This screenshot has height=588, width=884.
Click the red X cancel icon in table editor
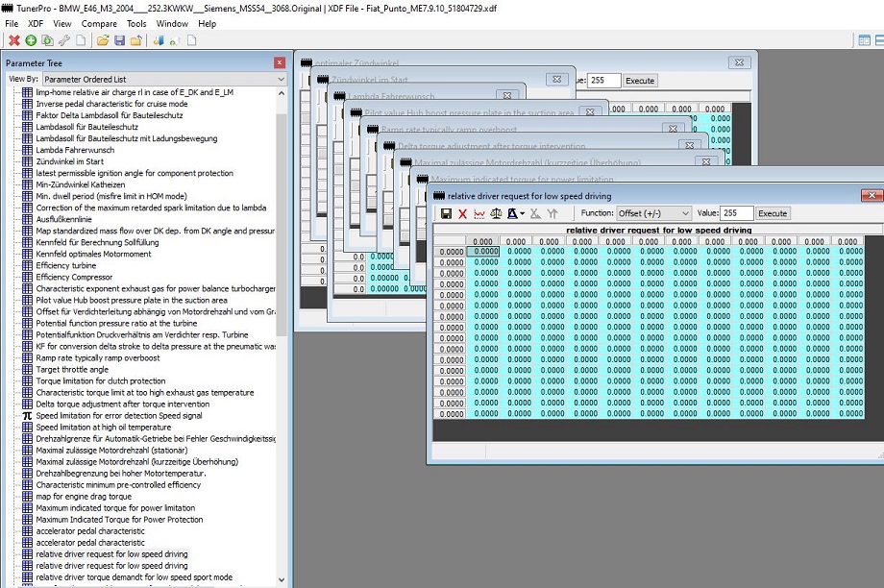tap(462, 213)
